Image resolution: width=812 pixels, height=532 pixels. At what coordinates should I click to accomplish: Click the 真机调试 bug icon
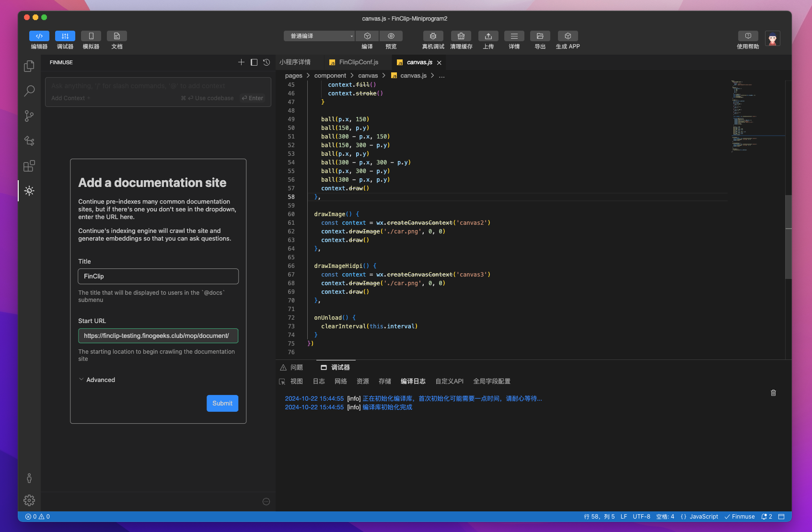click(x=433, y=36)
